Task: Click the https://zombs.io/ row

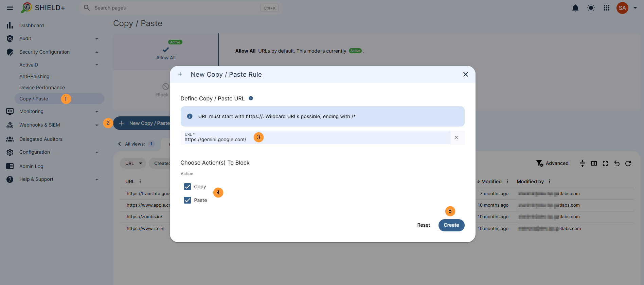Action: point(144,217)
